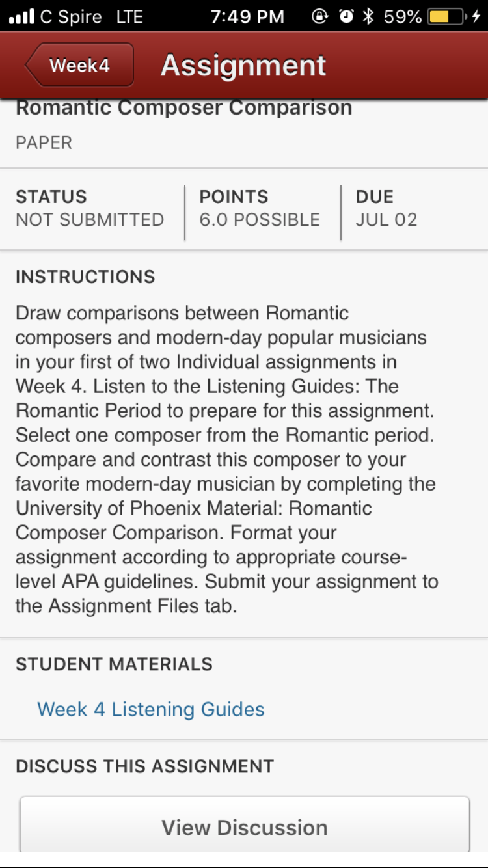Tap the STATUS Not Submitted cell
This screenshot has height=868, width=488.
coord(90,208)
